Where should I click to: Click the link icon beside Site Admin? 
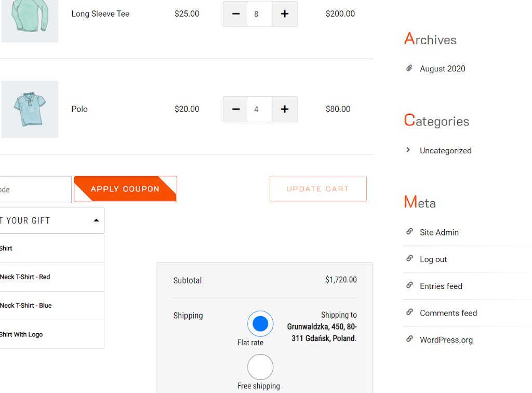pyautogui.click(x=409, y=232)
